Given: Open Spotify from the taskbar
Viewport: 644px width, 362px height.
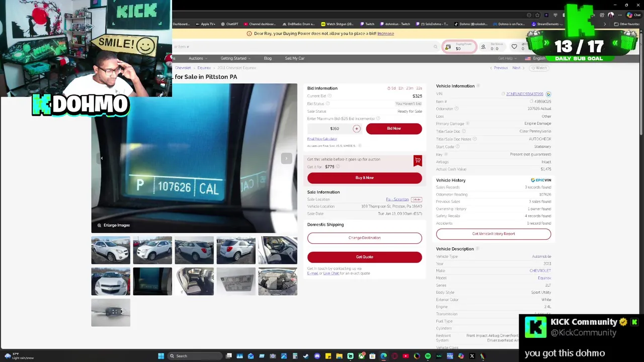Looking at the screenshot, I should [x=428, y=356].
